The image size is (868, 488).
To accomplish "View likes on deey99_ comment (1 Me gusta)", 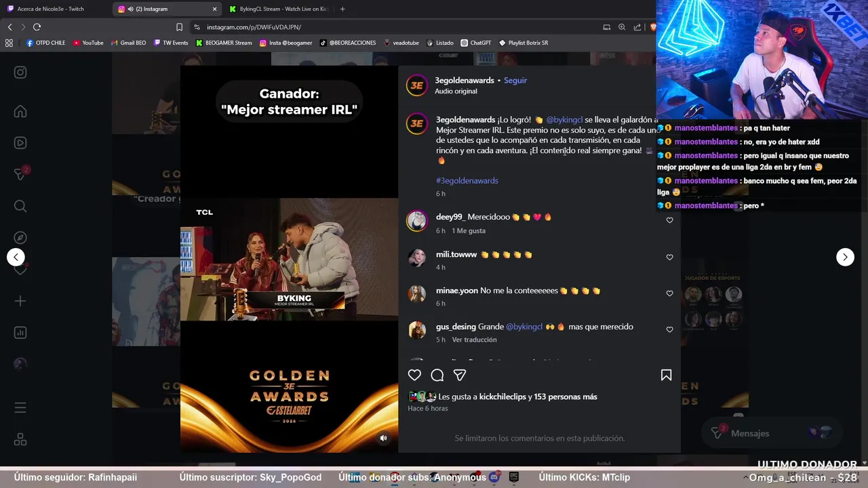I will pyautogui.click(x=469, y=231).
